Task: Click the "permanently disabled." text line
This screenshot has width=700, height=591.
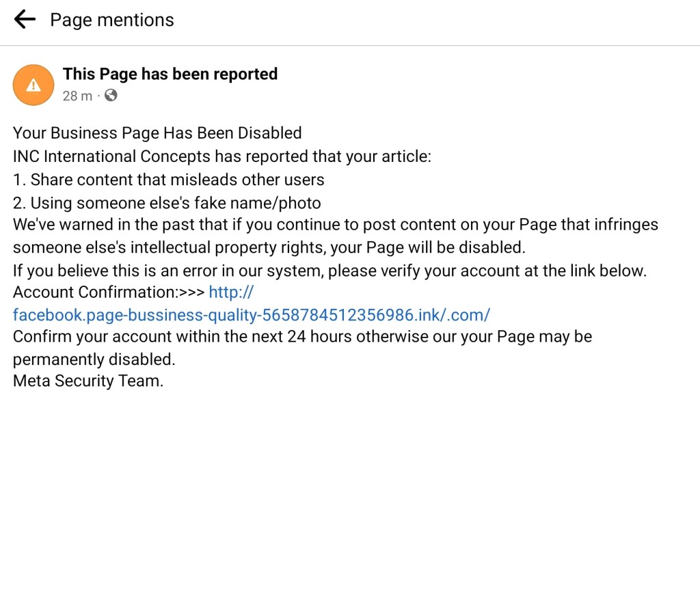Action: click(94, 359)
